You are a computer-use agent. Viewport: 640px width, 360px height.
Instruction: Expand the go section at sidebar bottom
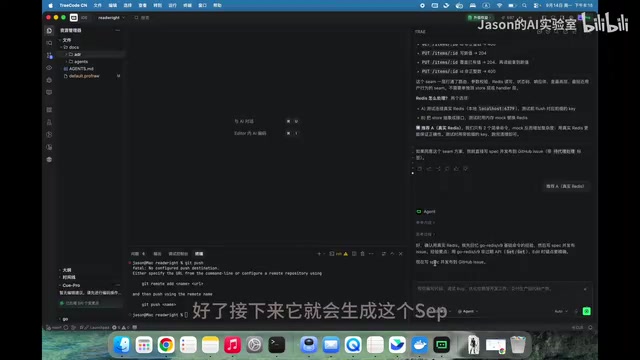(x=64, y=319)
